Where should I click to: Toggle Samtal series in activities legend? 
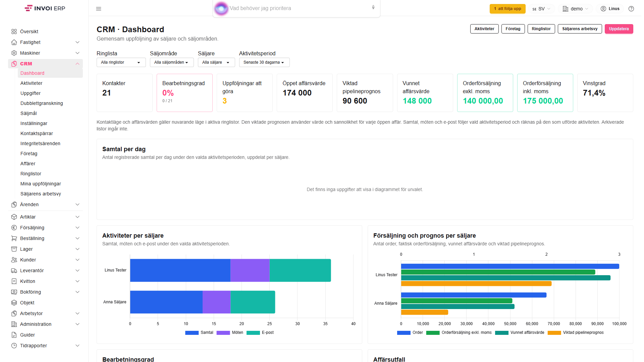point(199,333)
